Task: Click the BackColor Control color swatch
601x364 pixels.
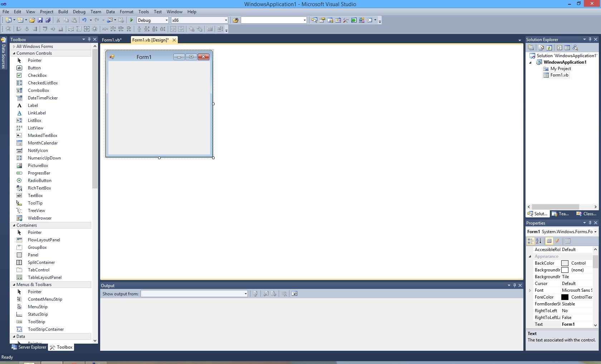Action: click(x=565, y=263)
